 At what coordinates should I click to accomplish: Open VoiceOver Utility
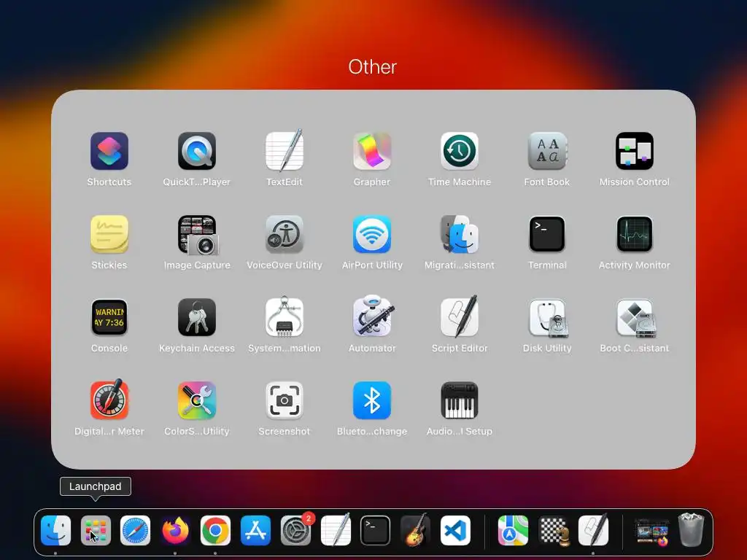tap(285, 234)
